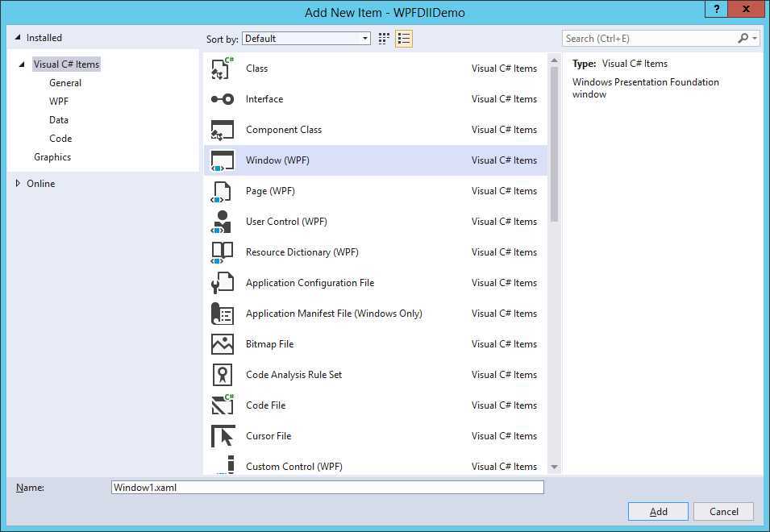Switch to small icons grid view
Screen dimensions: 770x532
click(x=384, y=39)
